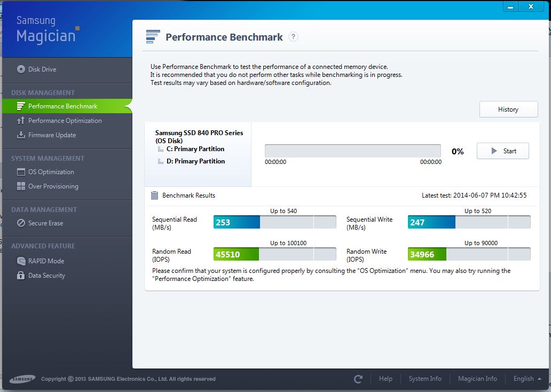Click the Firmware Update download icon
This screenshot has height=392, width=551.
click(21, 135)
